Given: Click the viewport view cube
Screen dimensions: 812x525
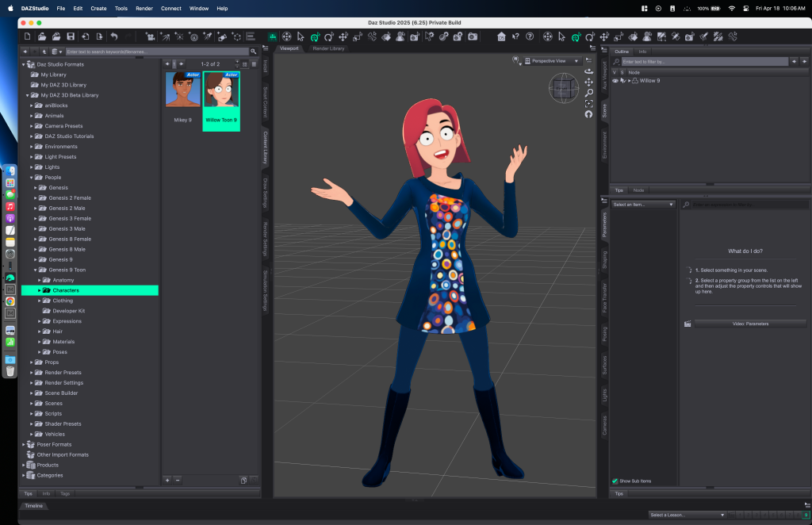Looking at the screenshot, I should tap(564, 88).
